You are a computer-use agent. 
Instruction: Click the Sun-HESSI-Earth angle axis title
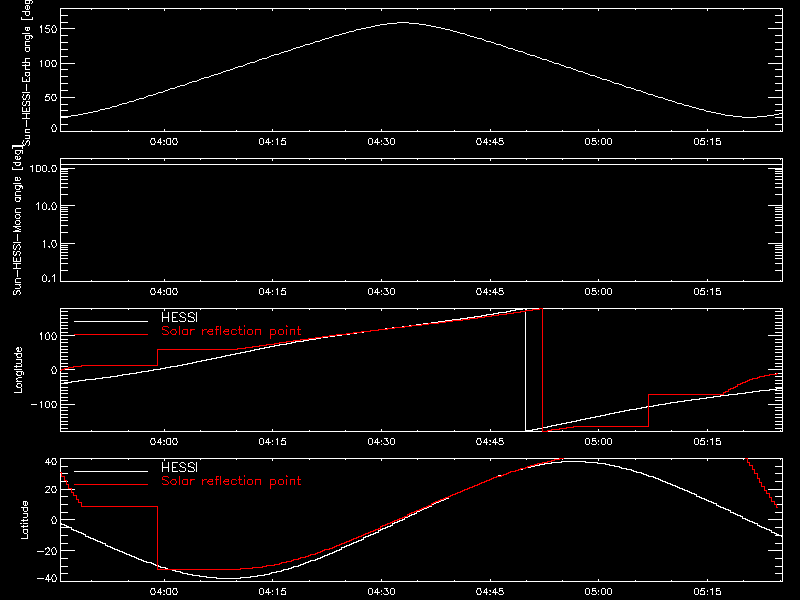[x=27, y=72]
